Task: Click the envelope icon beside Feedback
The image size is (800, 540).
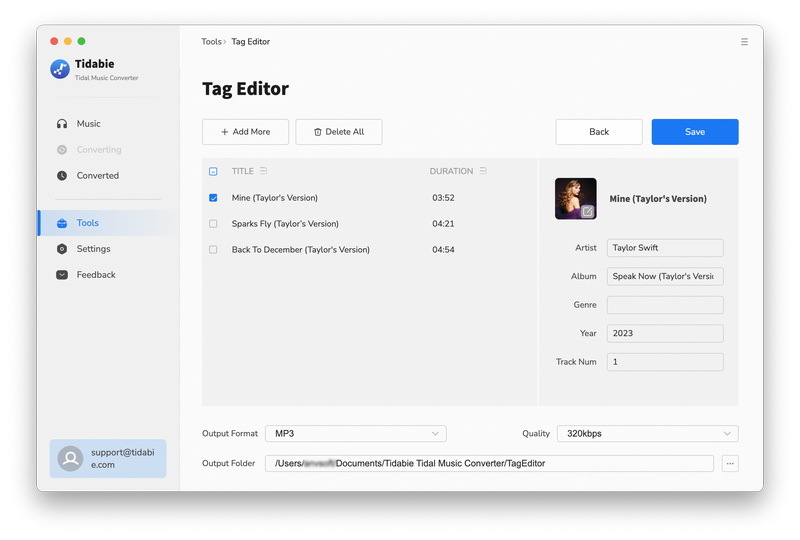Action: (62, 275)
